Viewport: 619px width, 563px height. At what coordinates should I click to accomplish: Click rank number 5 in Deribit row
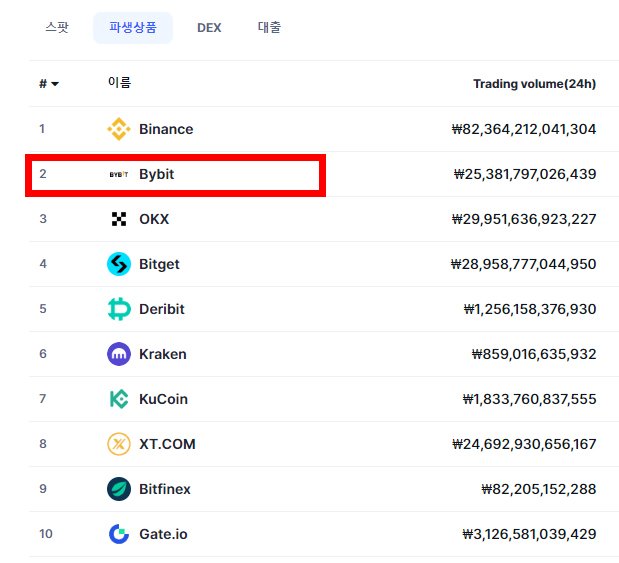click(43, 309)
